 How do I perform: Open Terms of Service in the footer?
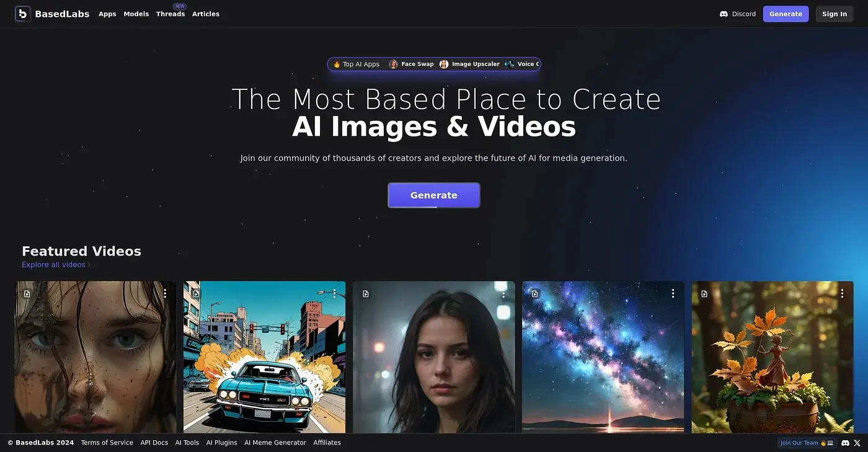107,443
